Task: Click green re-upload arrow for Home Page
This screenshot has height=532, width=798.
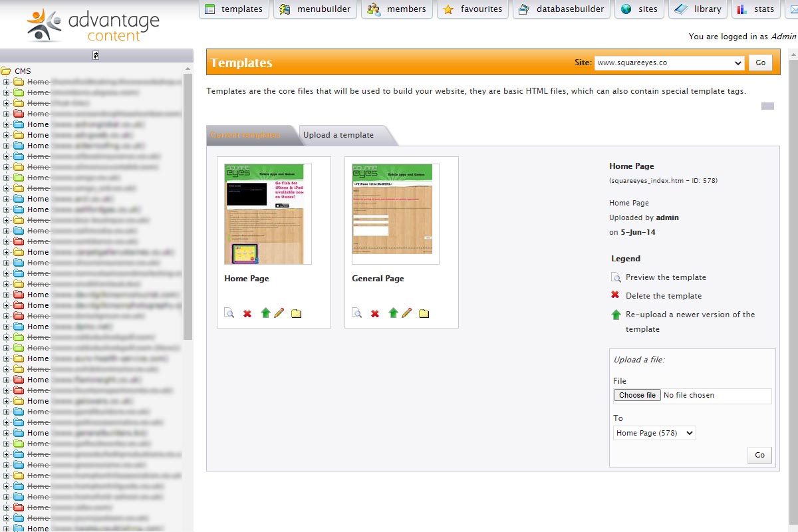Action: (265, 313)
